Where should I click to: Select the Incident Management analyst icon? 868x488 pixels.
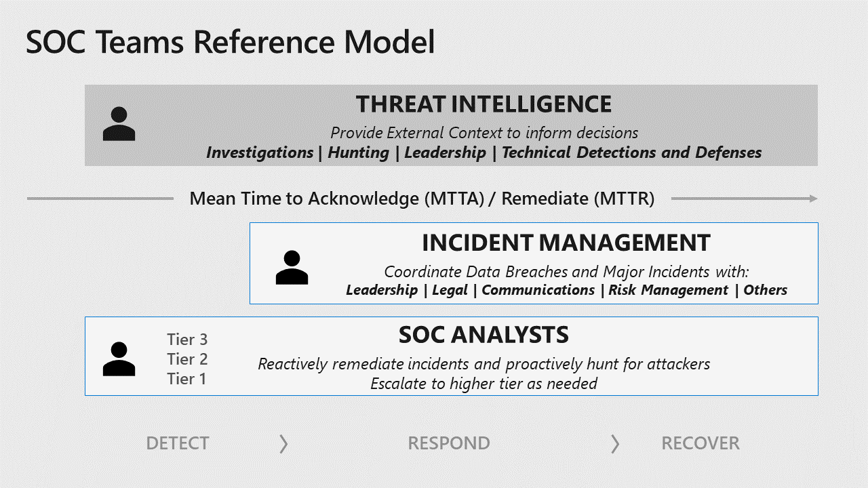(292, 266)
